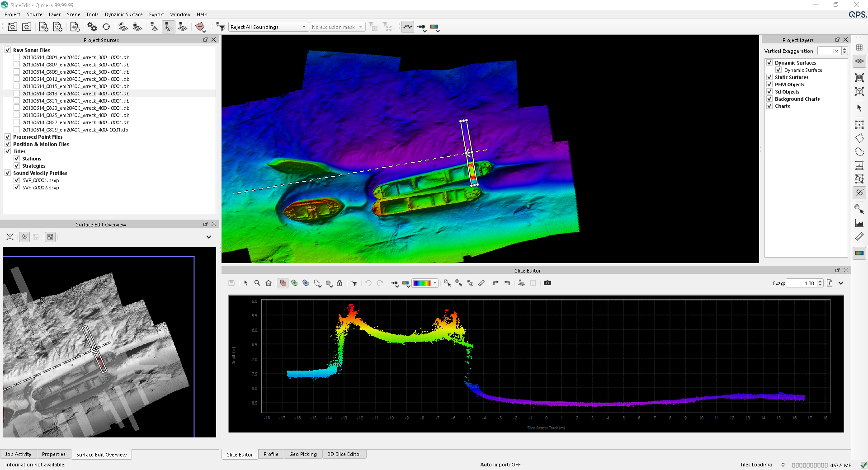Open the Properties tab
Viewport: 868px width, 470px height.
tap(53, 454)
